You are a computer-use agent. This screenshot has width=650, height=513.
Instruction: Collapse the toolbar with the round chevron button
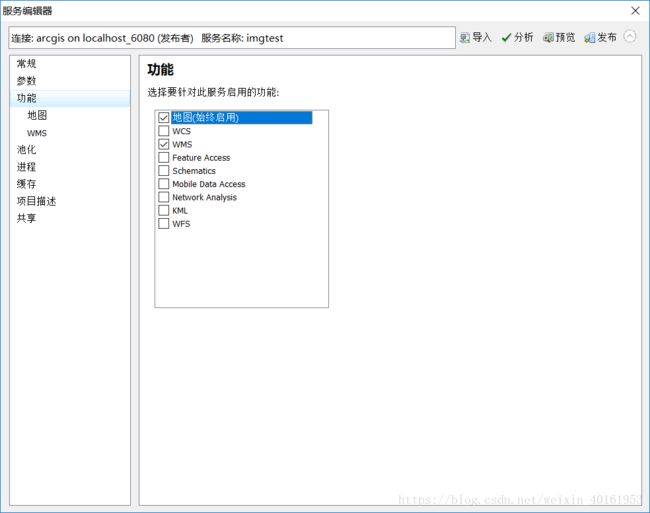(630, 37)
